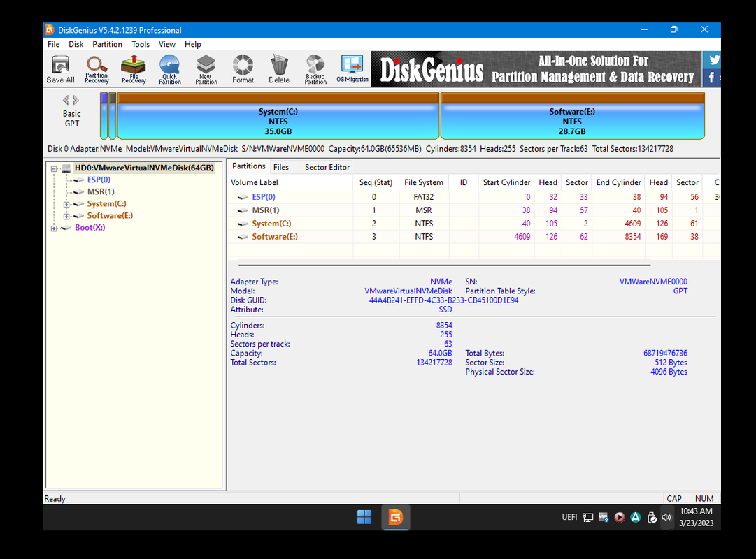
Task: Click the lock tray icon
Action: (x=652, y=518)
